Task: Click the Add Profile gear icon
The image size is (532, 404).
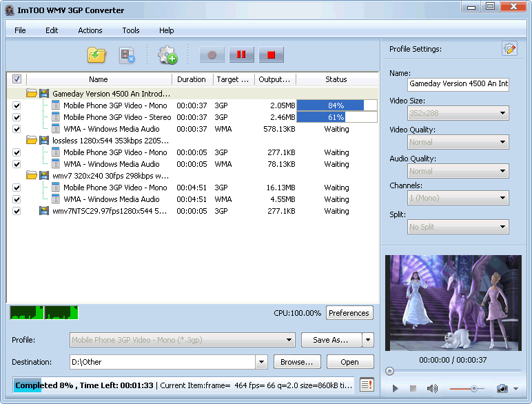Action: 167,55
